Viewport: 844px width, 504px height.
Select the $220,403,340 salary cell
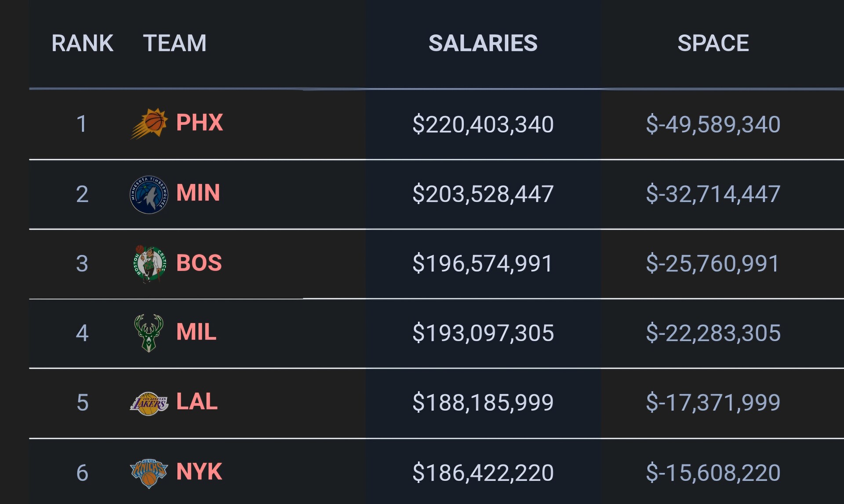tap(483, 124)
